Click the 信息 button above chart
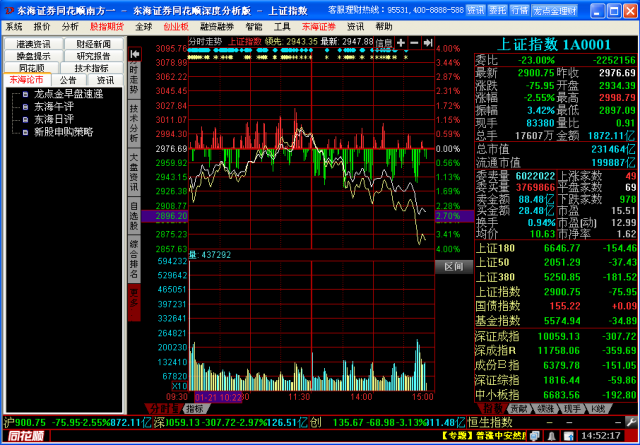The image size is (640, 445). pyautogui.click(x=384, y=43)
